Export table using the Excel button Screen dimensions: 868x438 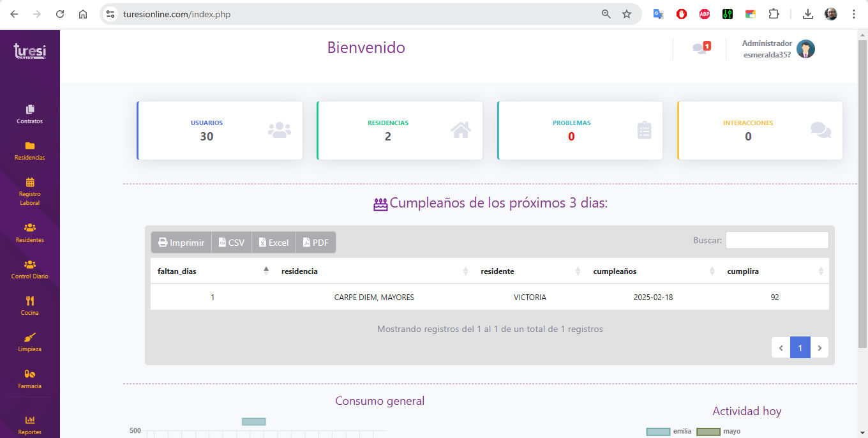273,243
